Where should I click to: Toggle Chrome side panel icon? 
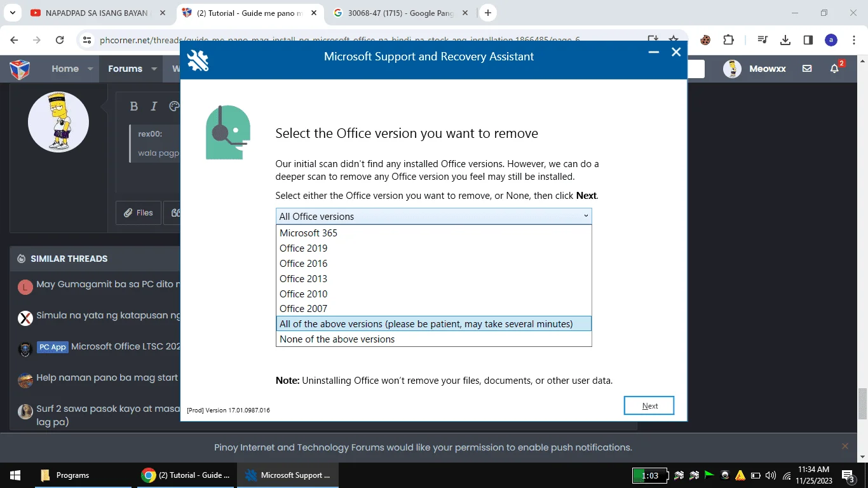[808, 40]
